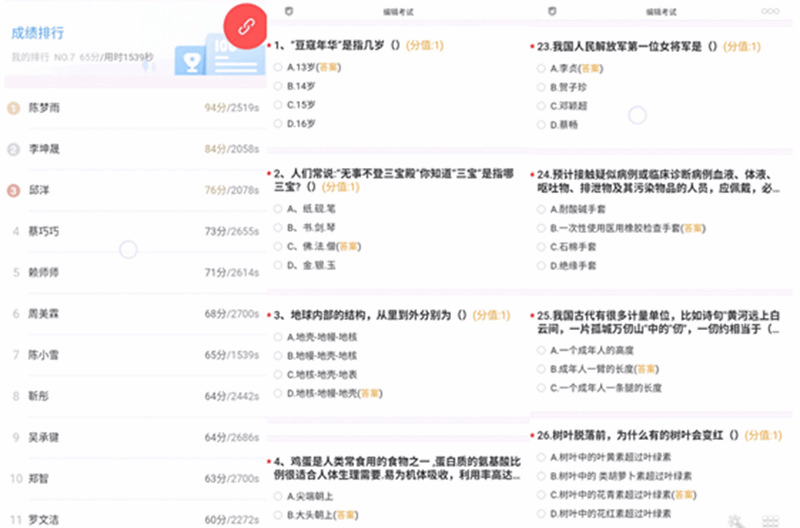Viewport: 800px width, 528px height.
Task: Open the three-dot more options icon
Action: [771, 10]
